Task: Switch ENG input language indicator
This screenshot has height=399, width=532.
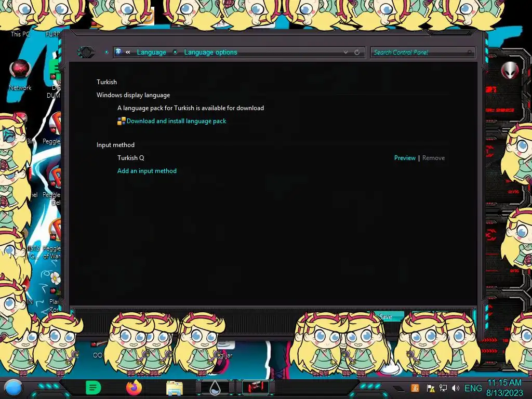Action: 473,388
